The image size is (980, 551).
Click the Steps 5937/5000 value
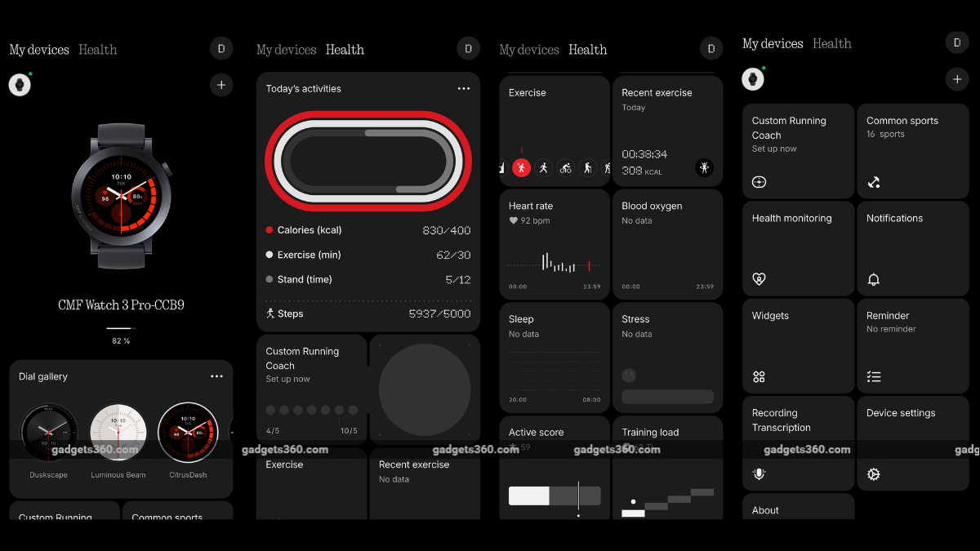[x=440, y=313]
